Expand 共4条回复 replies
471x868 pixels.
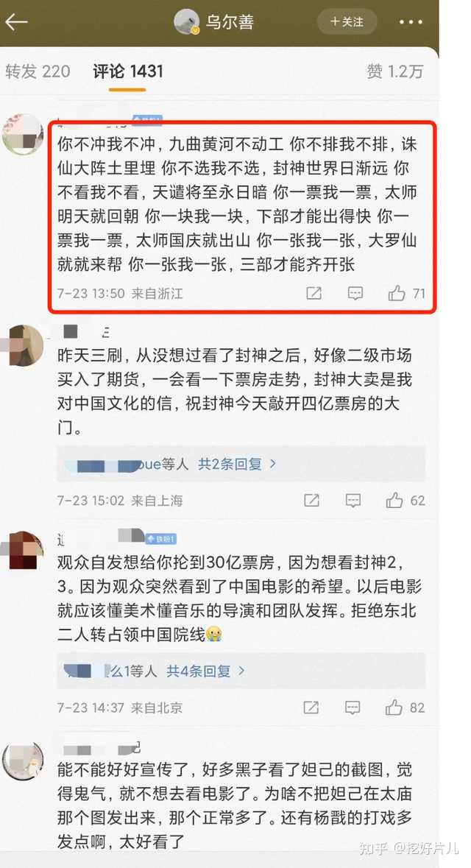[206, 671]
